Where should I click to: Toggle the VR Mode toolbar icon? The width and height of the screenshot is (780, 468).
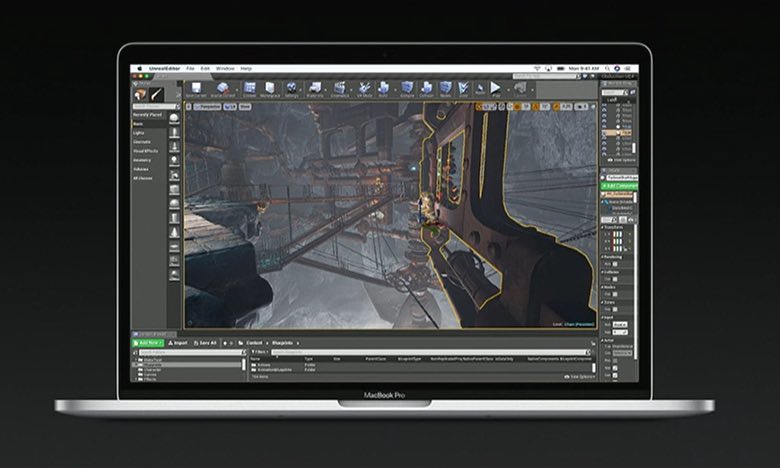point(365,89)
